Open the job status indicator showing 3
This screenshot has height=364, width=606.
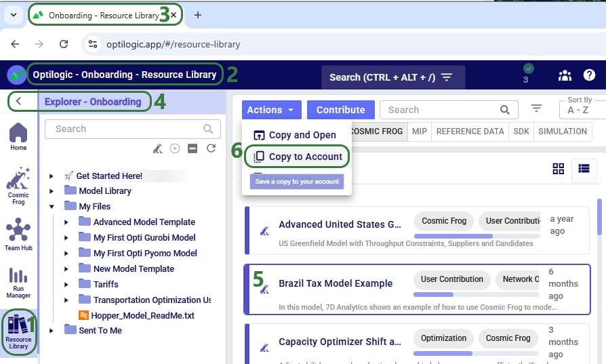(x=528, y=74)
